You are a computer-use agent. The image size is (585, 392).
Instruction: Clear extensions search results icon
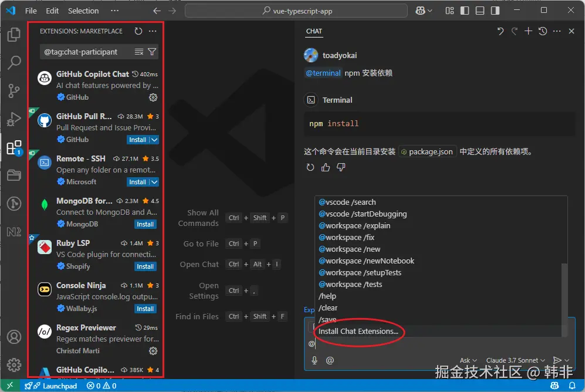(139, 52)
